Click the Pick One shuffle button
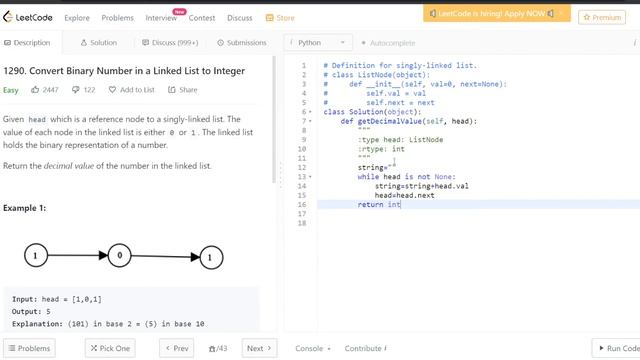 [x=110, y=348]
